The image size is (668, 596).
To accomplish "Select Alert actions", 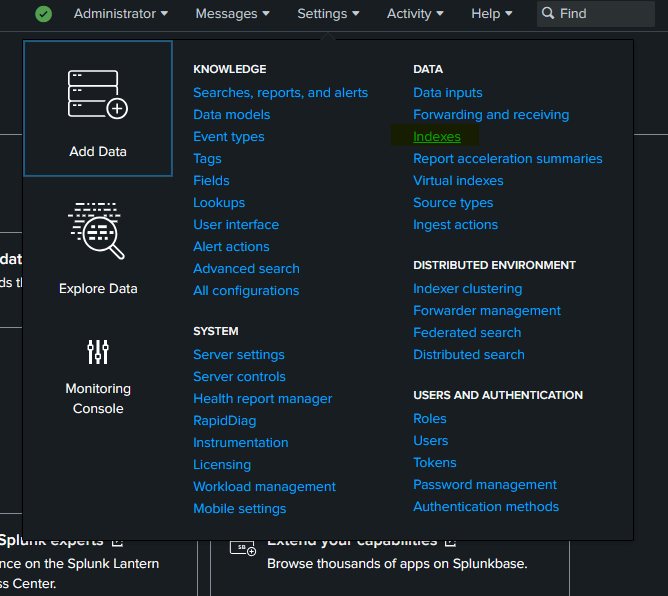I will pyautogui.click(x=231, y=247).
